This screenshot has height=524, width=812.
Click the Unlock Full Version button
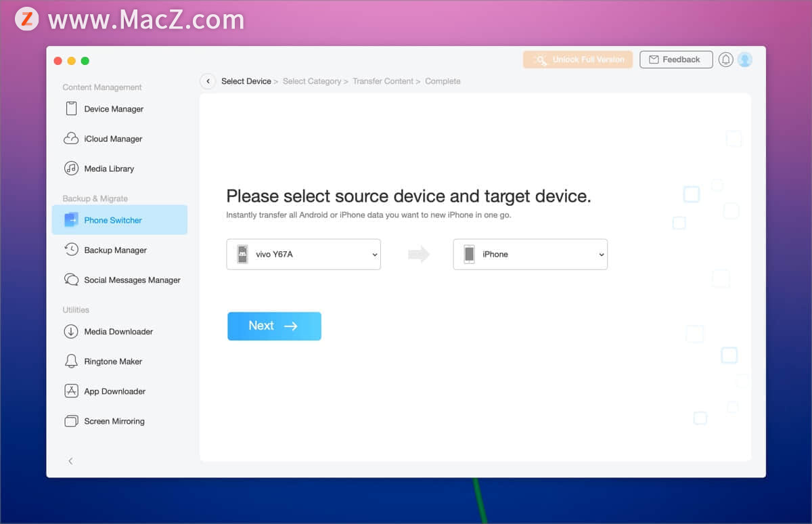click(x=578, y=60)
